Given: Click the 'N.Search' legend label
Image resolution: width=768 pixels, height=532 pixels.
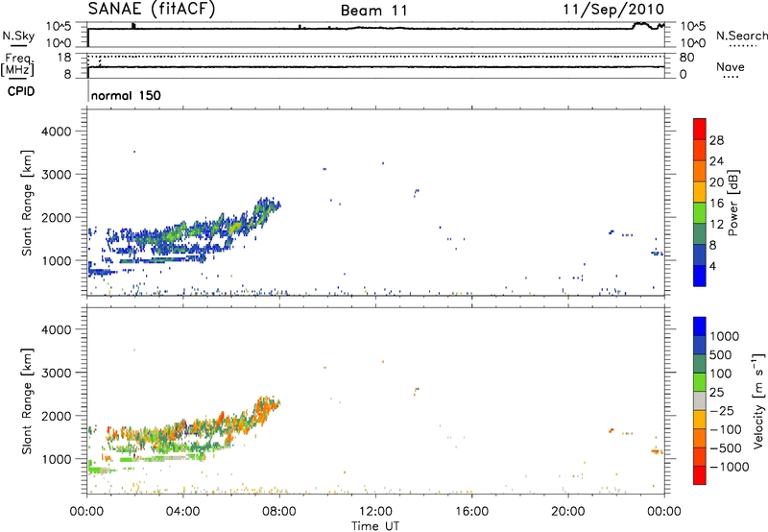Looking at the screenshot, I should (x=741, y=36).
